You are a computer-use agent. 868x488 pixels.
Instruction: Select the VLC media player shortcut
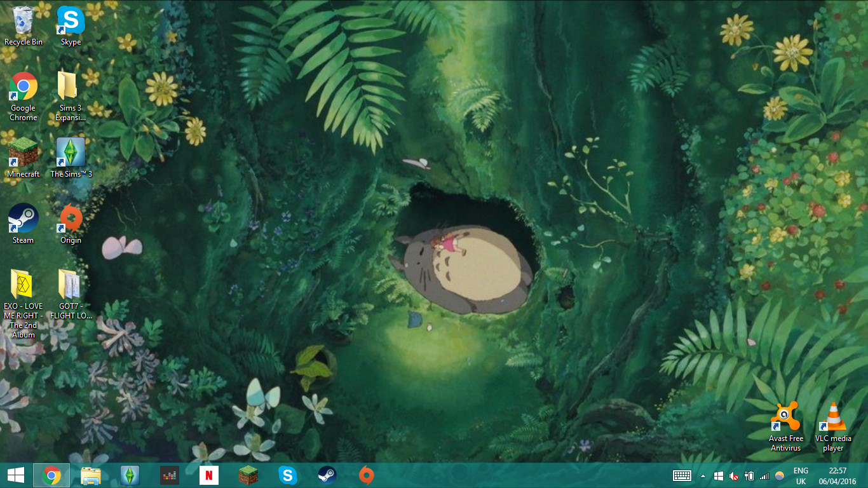833,426
